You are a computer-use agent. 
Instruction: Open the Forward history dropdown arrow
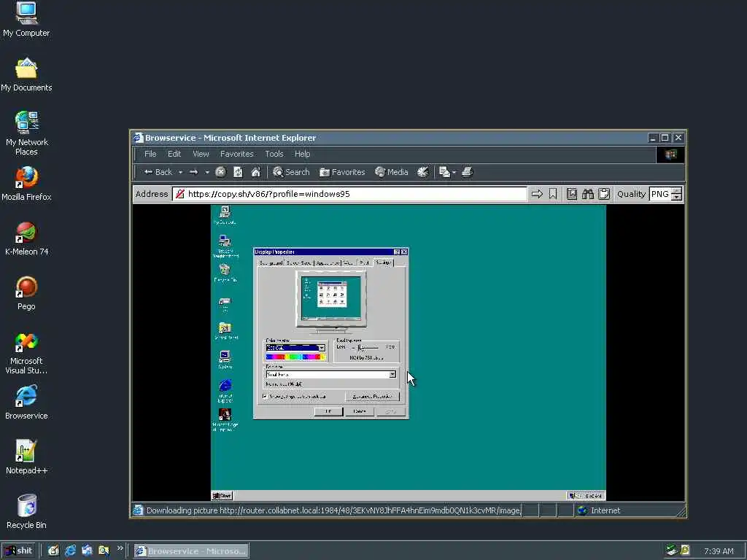(x=206, y=172)
